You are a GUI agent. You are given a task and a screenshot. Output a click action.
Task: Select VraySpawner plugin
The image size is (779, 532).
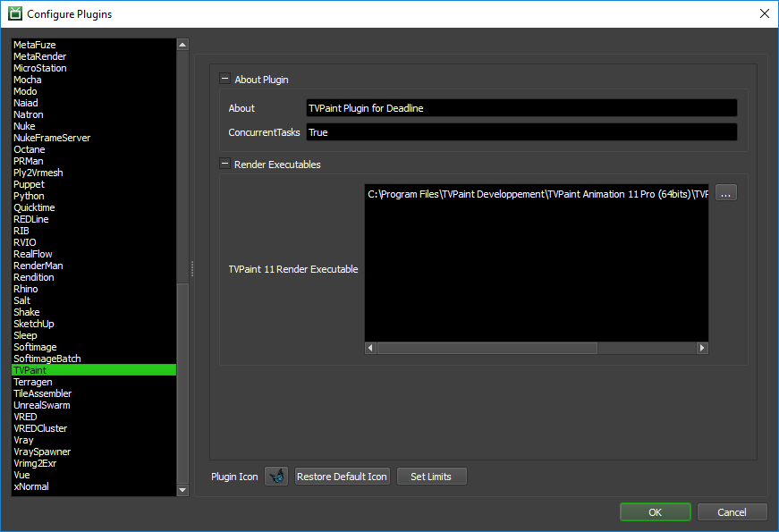94,452
